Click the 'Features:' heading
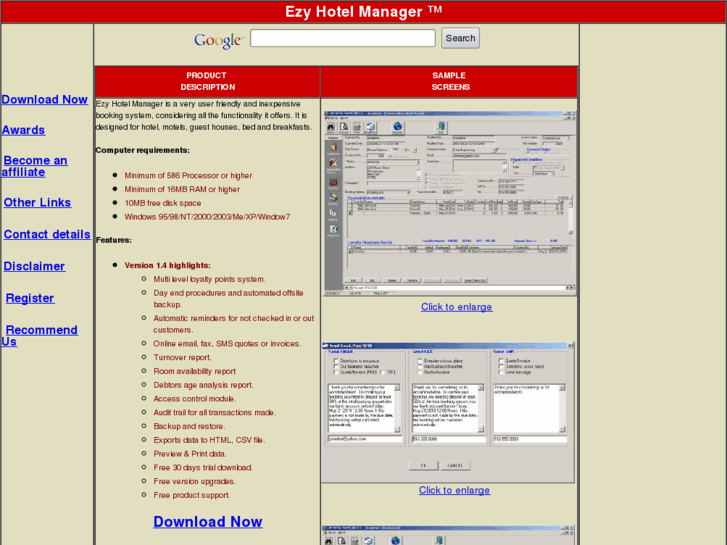 114,240
